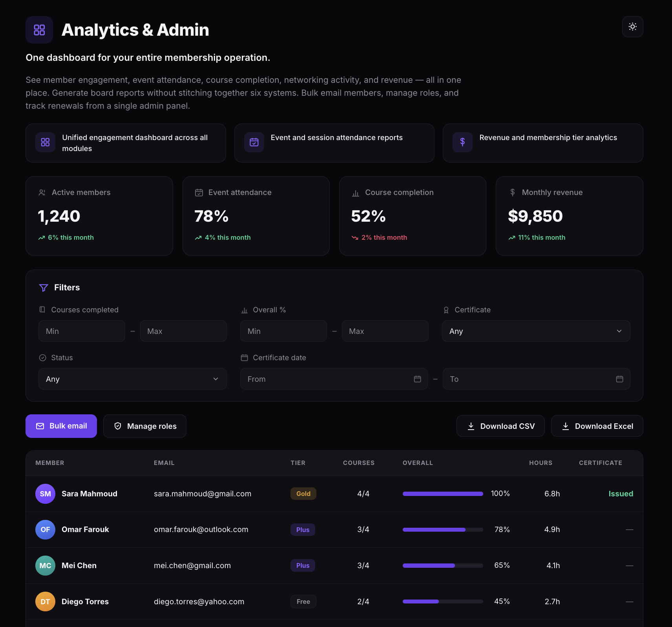Click the Monthly revenue dollar sign icon
Viewport: 672px width, 627px height.
point(513,192)
